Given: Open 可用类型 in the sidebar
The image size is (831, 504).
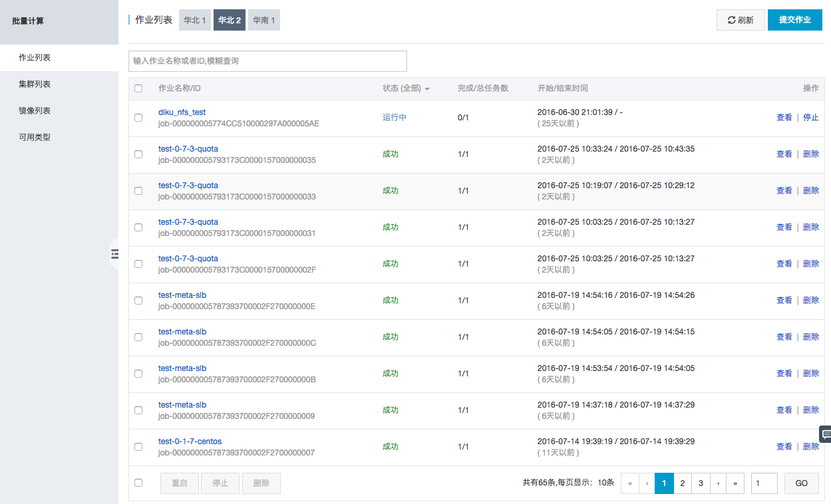Looking at the screenshot, I should tap(59, 138).
